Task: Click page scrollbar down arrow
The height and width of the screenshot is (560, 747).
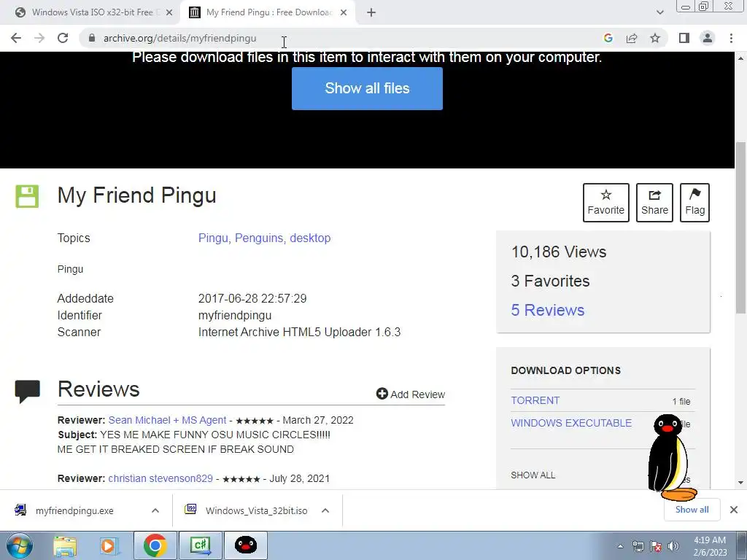Action: [x=741, y=483]
